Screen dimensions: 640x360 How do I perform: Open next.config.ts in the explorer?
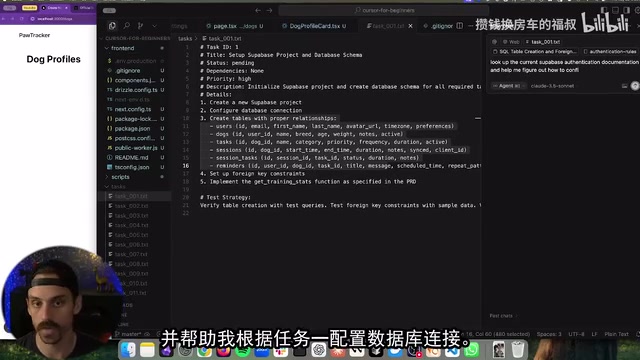133,109
